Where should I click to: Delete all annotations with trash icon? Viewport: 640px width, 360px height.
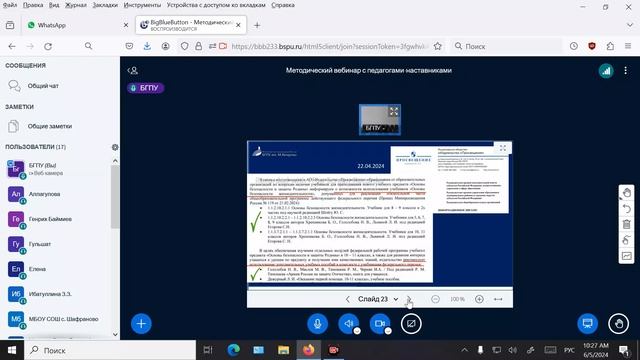(626, 224)
